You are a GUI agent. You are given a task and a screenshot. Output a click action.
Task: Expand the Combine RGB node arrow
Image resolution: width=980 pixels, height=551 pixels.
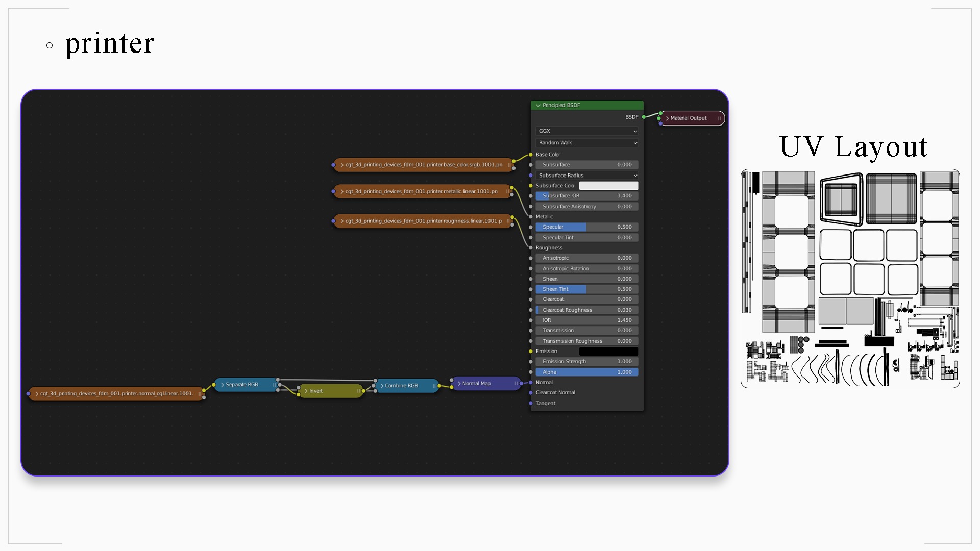[382, 386]
